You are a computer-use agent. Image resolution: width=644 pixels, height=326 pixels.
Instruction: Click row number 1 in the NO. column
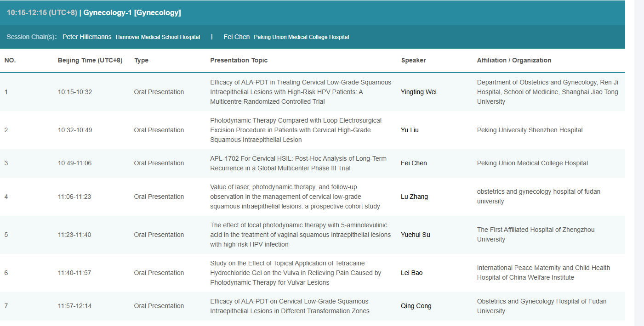(6, 92)
